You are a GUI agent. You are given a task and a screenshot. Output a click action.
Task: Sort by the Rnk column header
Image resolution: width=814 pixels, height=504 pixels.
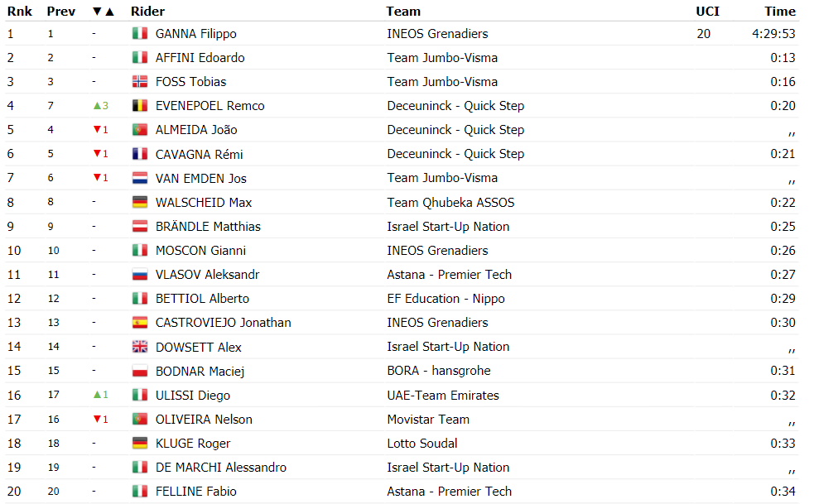pyautogui.click(x=20, y=12)
